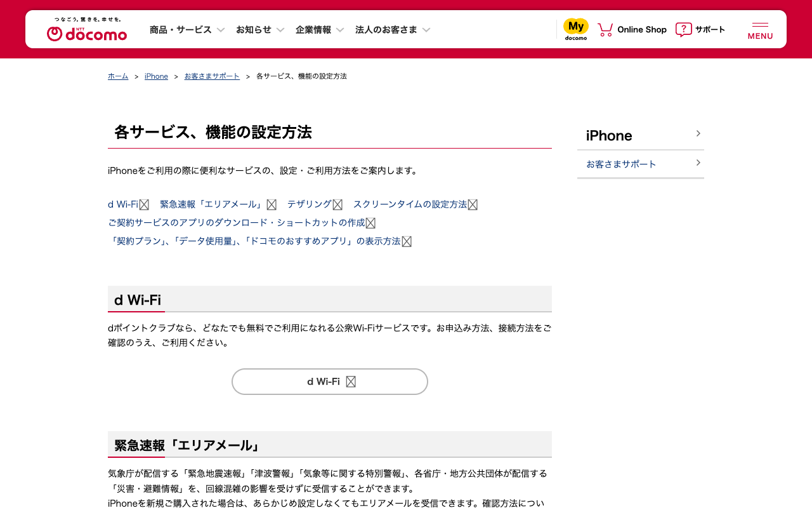Click the MENU label in header
The height and width of the screenshot is (508, 812).
point(760,36)
